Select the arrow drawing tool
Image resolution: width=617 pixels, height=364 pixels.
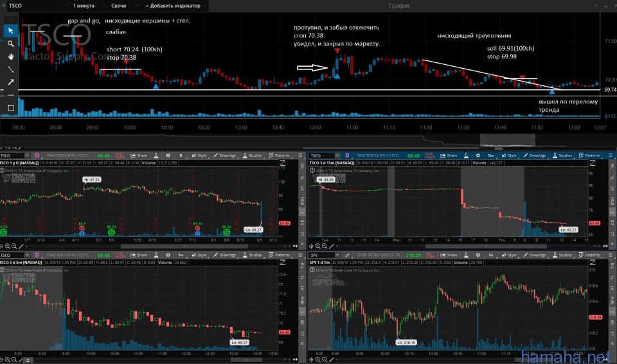point(11,82)
